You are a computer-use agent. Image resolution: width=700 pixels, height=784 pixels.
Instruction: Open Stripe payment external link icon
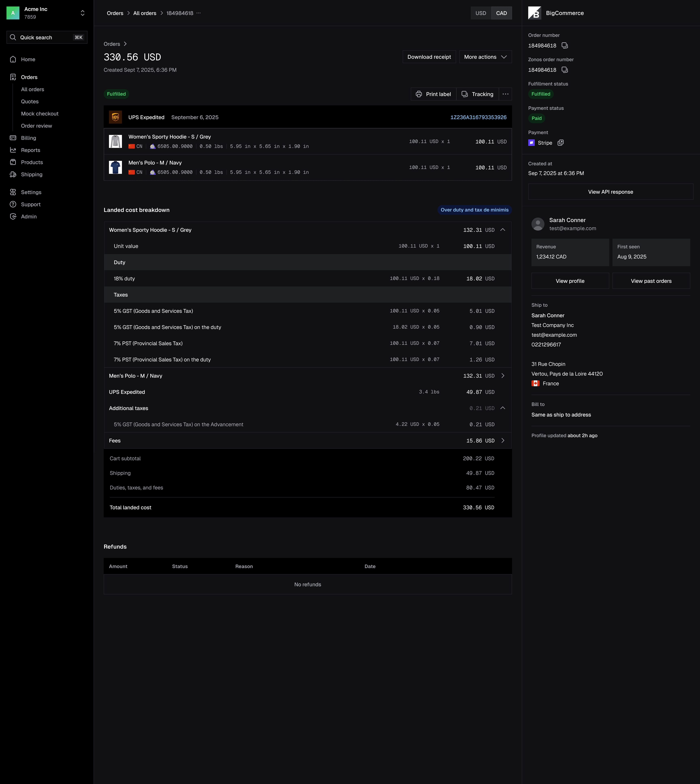561,143
